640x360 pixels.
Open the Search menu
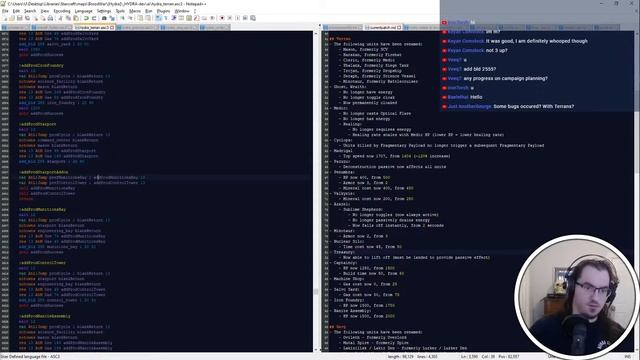(x=30, y=11)
